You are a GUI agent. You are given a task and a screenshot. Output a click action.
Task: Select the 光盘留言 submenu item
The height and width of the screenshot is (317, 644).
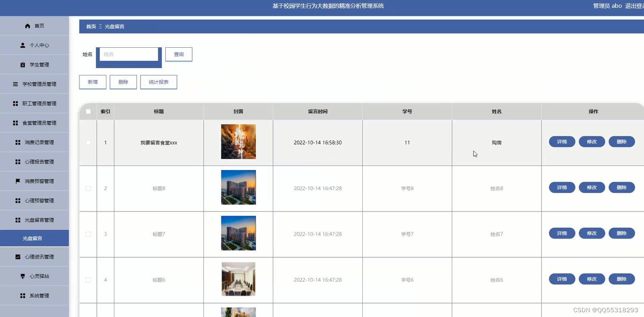tap(34, 238)
